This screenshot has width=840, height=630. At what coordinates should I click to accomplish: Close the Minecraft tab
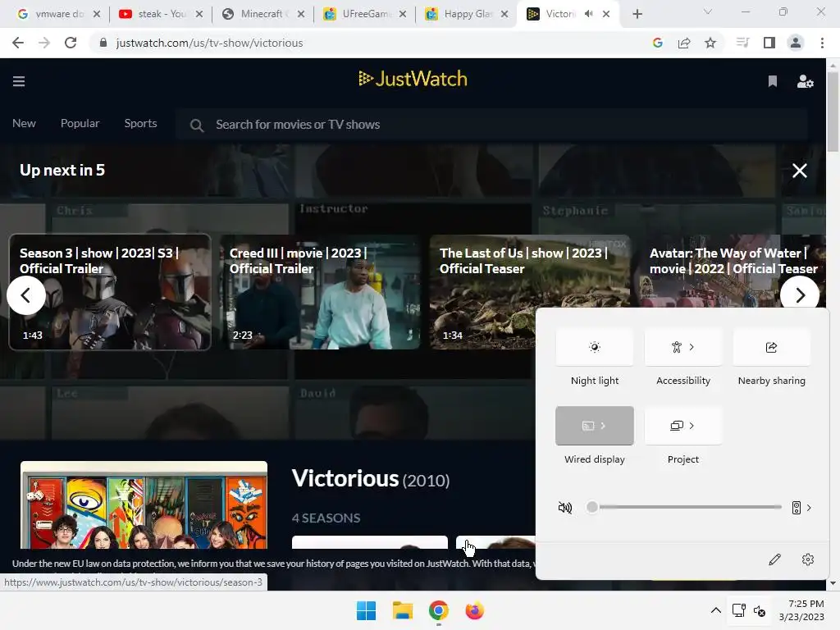(x=300, y=14)
